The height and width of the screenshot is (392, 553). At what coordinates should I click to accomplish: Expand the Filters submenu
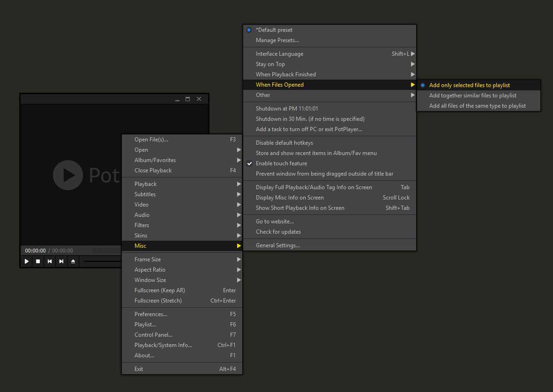click(x=182, y=225)
